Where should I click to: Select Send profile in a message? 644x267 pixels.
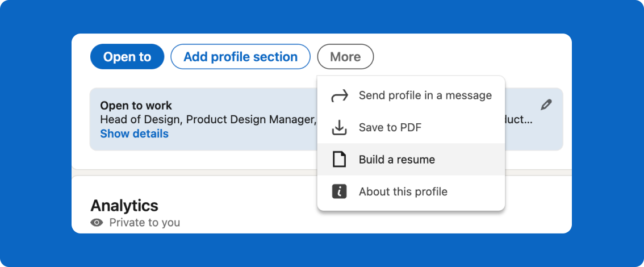click(425, 95)
